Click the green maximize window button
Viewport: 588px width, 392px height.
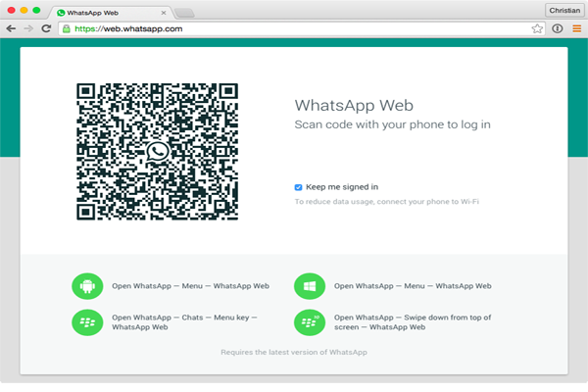pyautogui.click(x=36, y=10)
